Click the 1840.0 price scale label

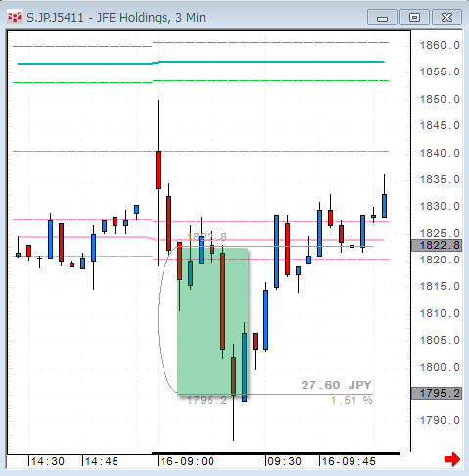pyautogui.click(x=440, y=153)
